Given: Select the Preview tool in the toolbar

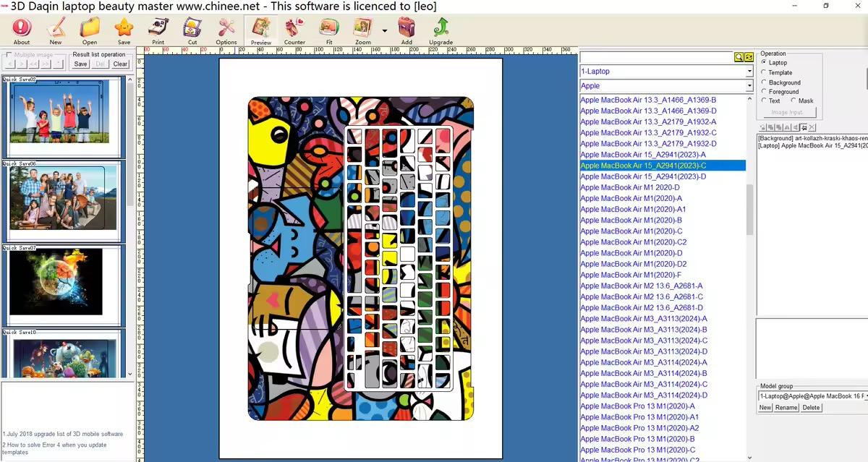Looking at the screenshot, I should pos(260,30).
